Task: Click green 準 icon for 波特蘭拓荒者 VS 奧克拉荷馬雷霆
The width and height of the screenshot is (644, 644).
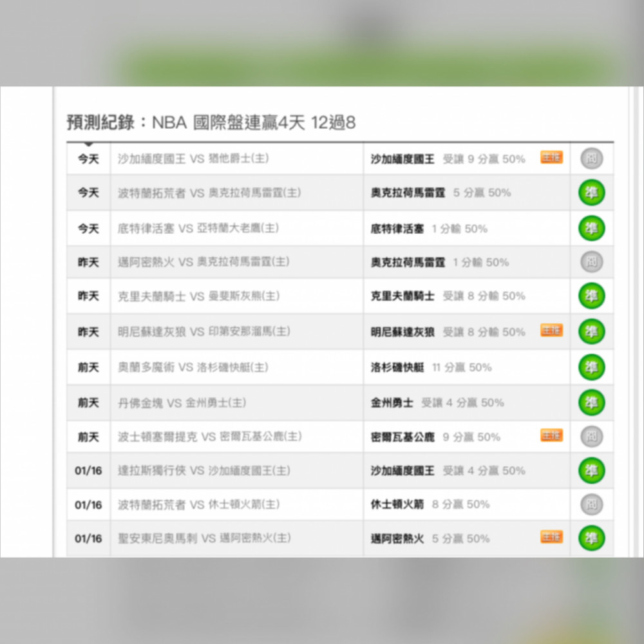Action: click(591, 193)
